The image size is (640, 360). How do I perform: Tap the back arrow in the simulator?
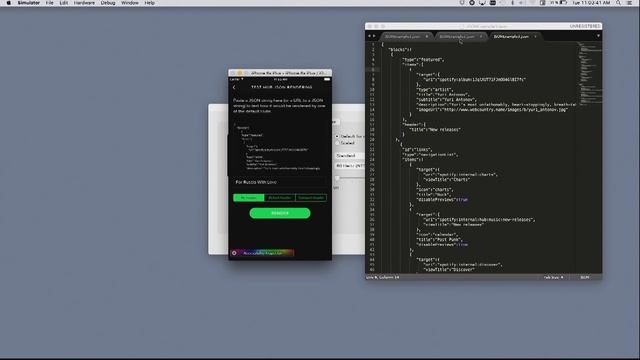click(x=234, y=87)
